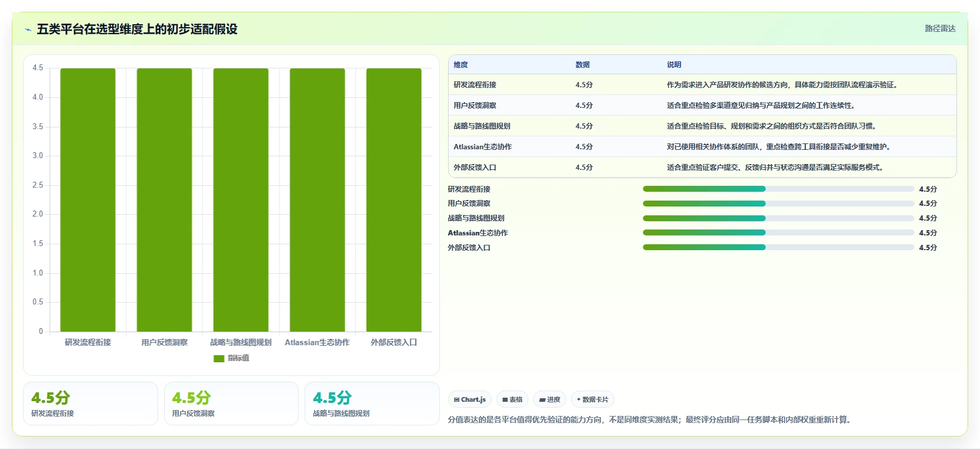
Task: Click the small icon beside the dashboard title
Action: (28, 30)
